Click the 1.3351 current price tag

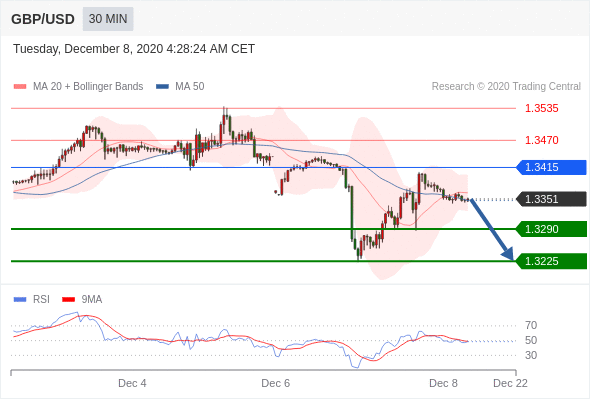point(551,199)
